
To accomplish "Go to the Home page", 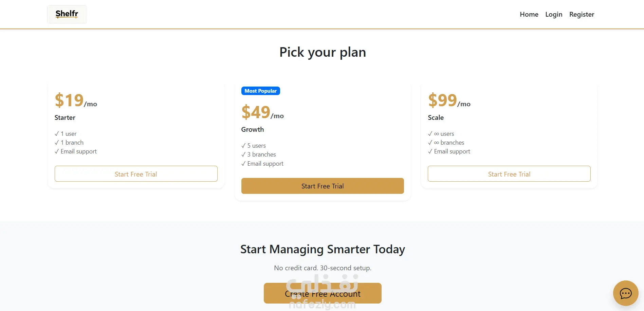I will 529,14.
